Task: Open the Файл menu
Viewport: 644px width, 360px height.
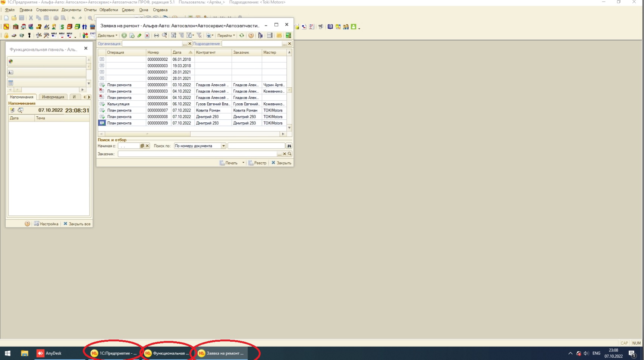Action: (10, 10)
